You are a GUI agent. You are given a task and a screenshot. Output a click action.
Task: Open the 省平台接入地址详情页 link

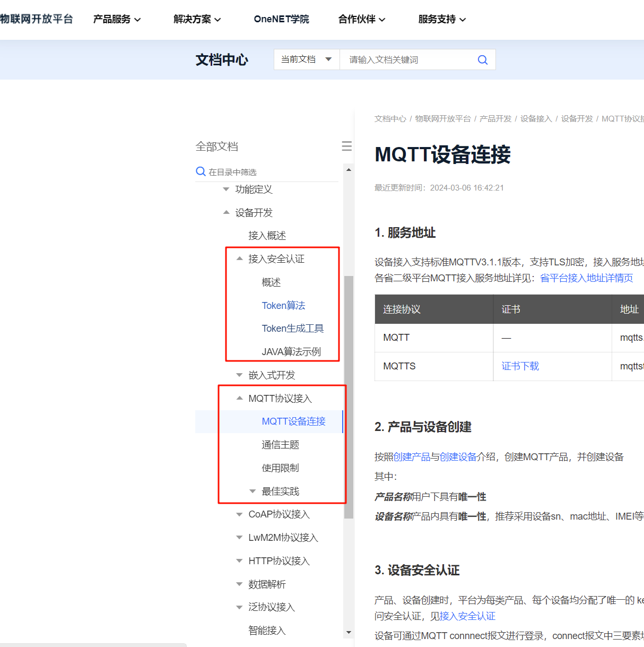pos(586,278)
